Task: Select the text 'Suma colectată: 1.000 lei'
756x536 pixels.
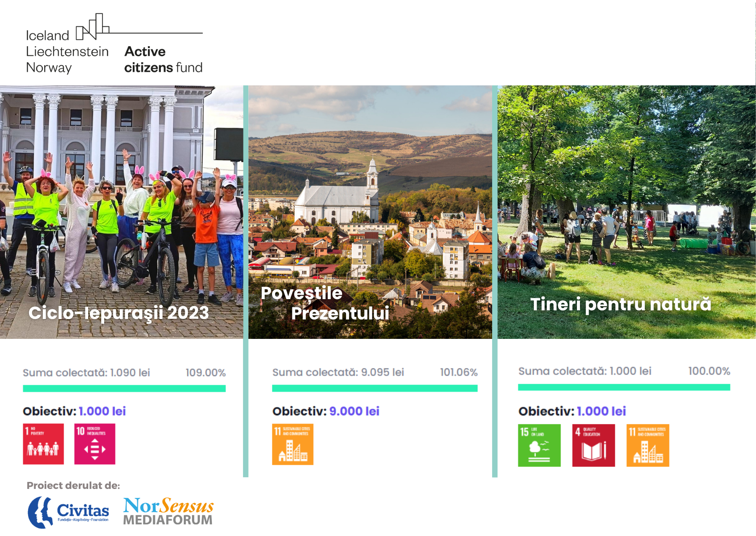Action: click(x=585, y=371)
